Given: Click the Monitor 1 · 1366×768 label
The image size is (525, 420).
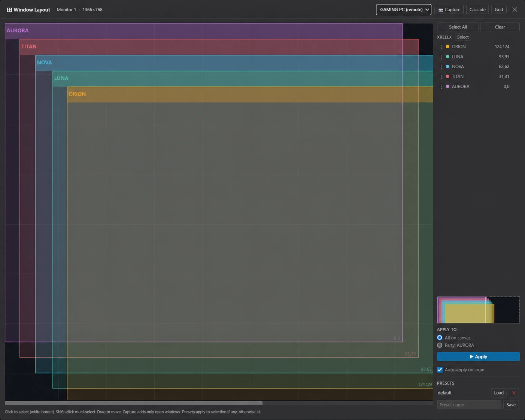Looking at the screenshot, I should (79, 10).
